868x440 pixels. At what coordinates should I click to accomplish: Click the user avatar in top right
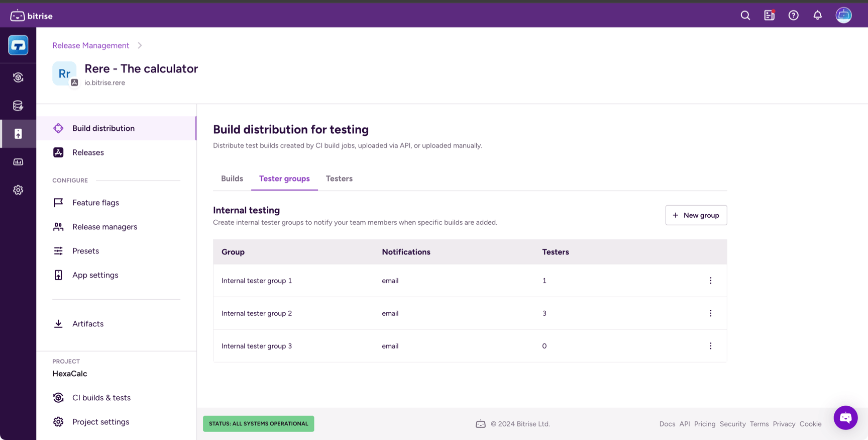(x=843, y=16)
